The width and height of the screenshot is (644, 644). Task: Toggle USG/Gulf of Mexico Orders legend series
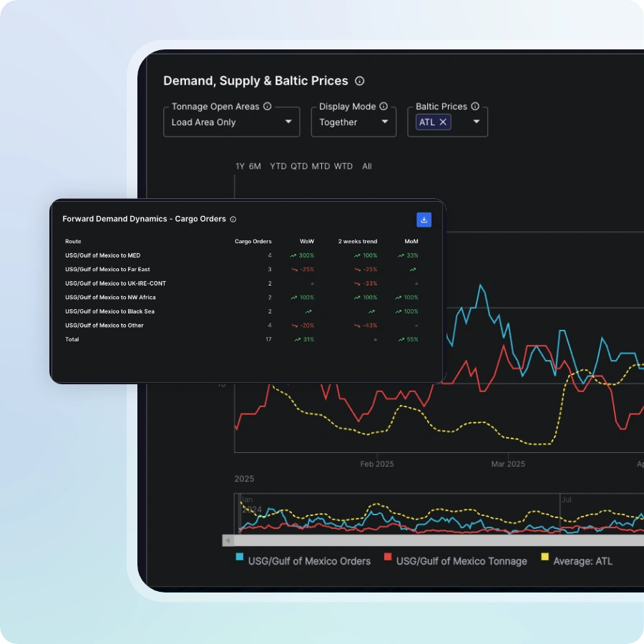pos(303,560)
